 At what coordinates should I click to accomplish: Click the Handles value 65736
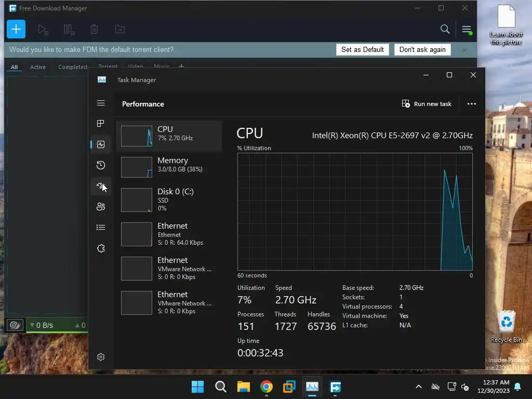pos(322,326)
